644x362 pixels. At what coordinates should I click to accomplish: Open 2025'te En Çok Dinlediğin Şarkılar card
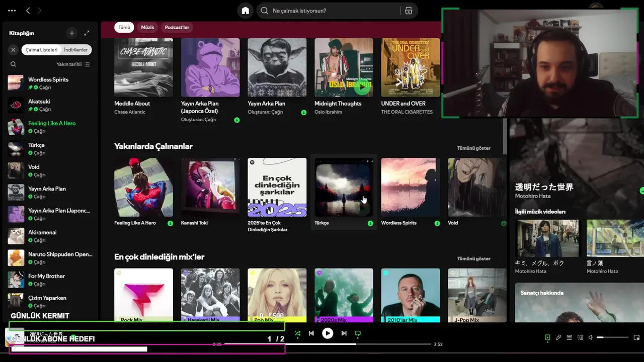pyautogui.click(x=277, y=196)
